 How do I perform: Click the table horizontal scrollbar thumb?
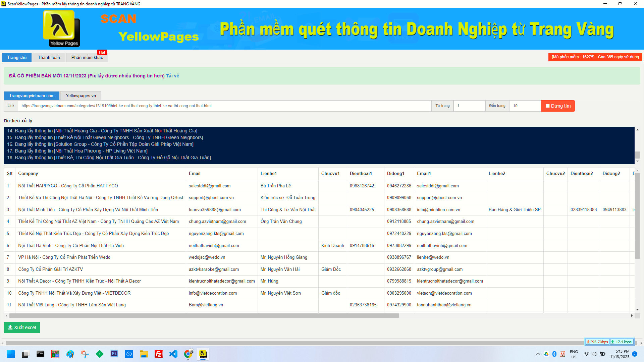coord(204,315)
